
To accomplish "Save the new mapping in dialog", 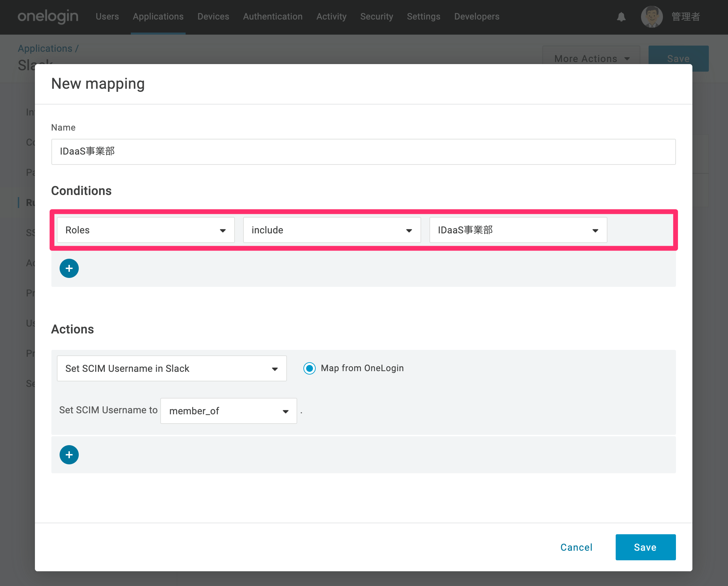I will 645,547.
